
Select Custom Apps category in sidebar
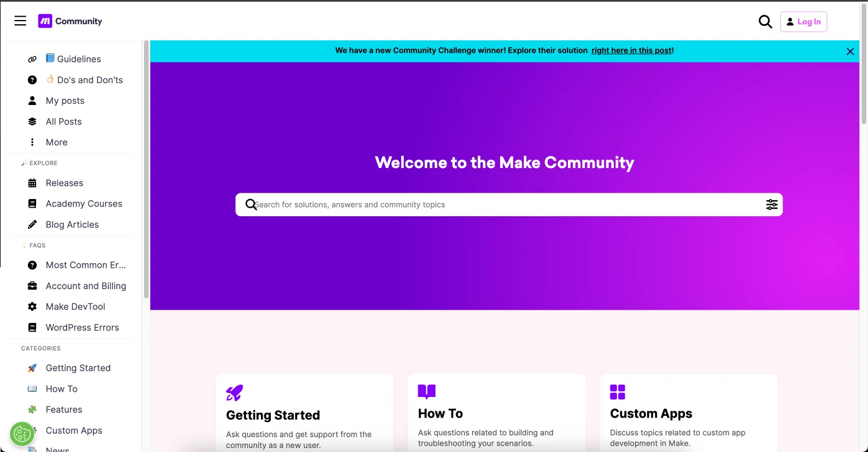tap(74, 430)
